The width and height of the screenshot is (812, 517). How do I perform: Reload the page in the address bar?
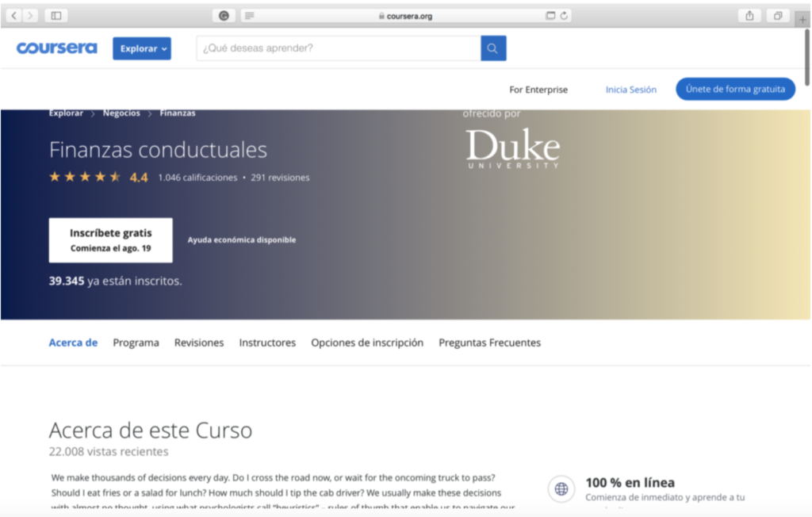(564, 16)
